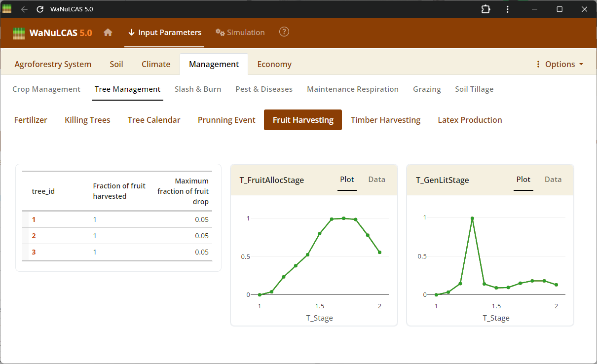Click maximum fruit drop value for tree 3
This screenshot has width=597, height=364.
point(201,252)
